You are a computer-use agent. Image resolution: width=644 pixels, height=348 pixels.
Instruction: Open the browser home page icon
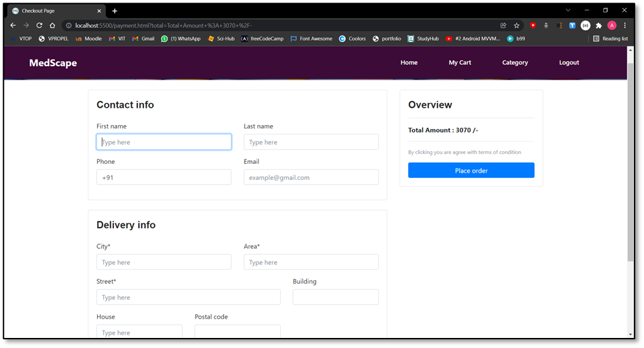52,25
